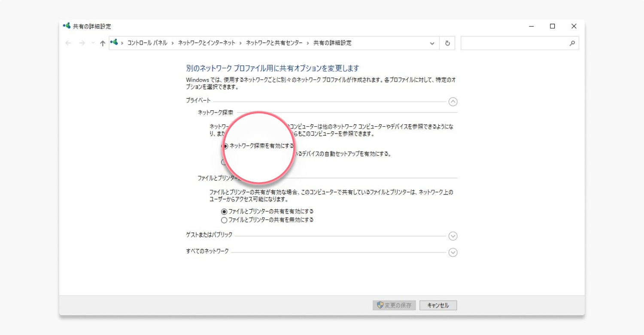Click the 変更の保存 button
The width and height of the screenshot is (644, 335).
click(394, 305)
